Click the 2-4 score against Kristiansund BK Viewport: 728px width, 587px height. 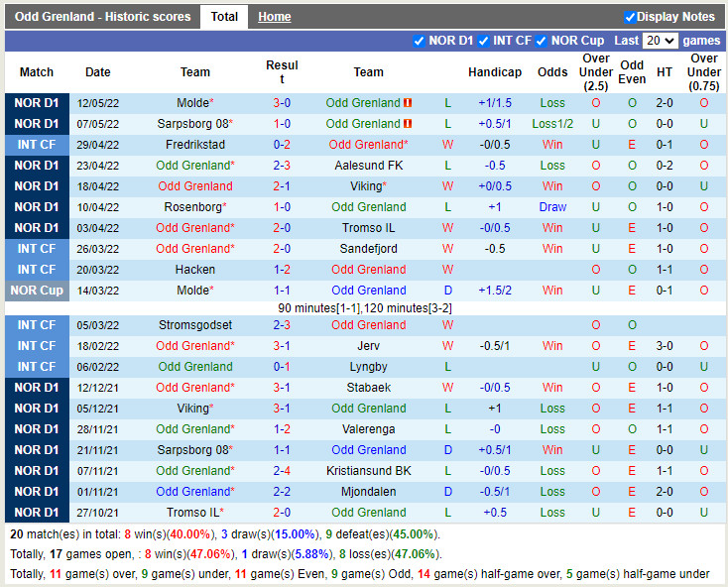pos(282,471)
